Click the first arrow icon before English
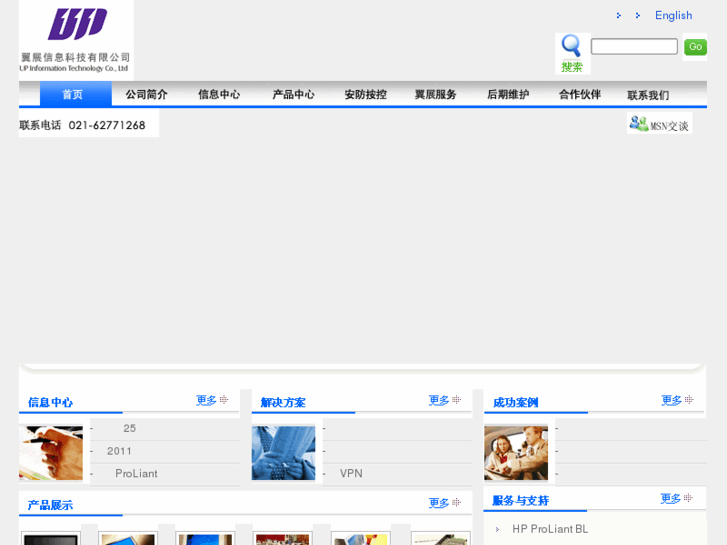 coord(619,16)
